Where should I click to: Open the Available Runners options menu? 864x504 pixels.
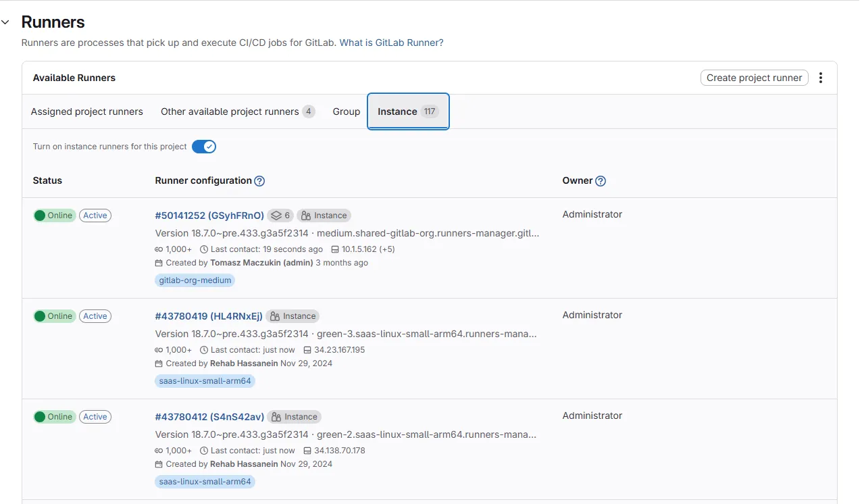pyautogui.click(x=820, y=78)
